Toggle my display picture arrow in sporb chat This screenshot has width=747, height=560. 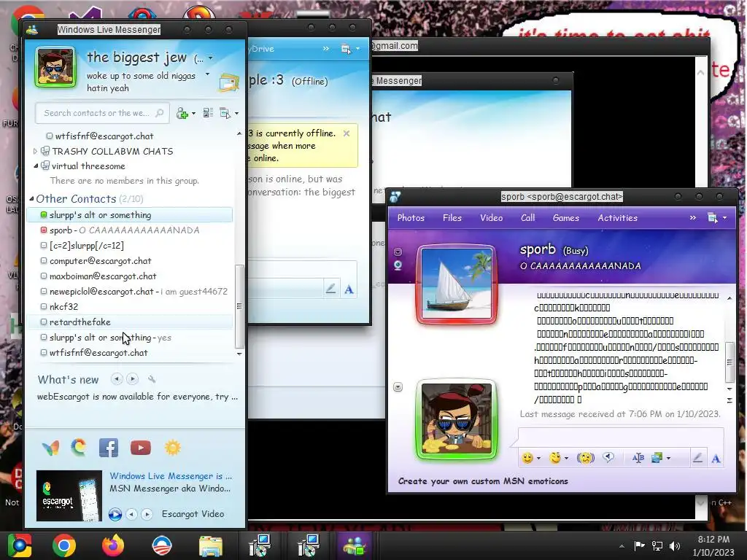398,386
